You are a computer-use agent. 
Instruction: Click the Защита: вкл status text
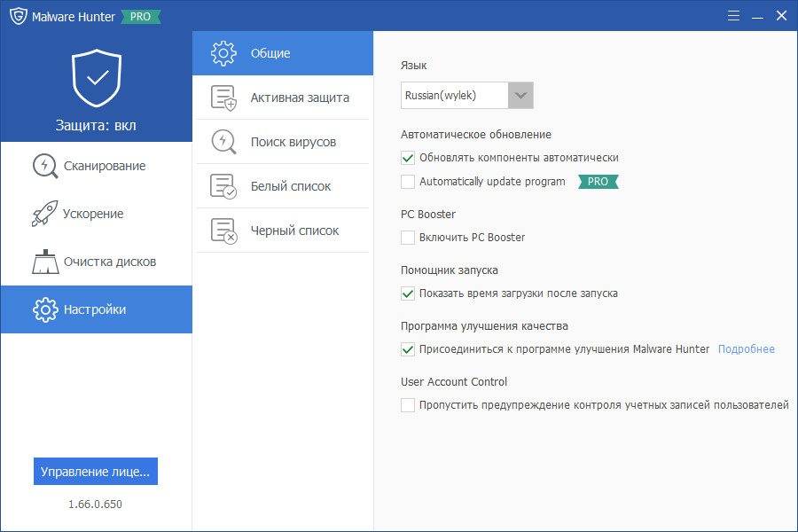click(96, 125)
